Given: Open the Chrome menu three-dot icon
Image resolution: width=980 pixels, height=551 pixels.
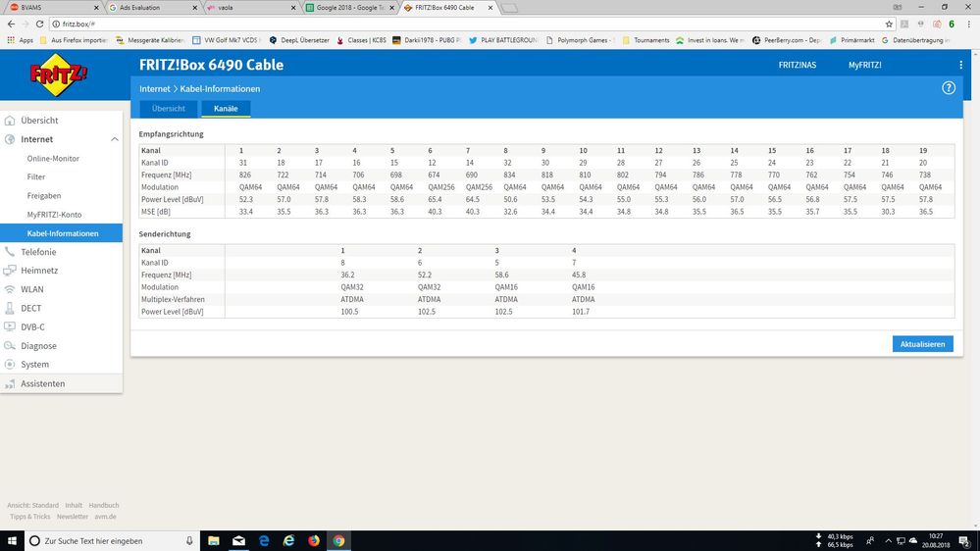Looking at the screenshot, I should coord(969,24).
